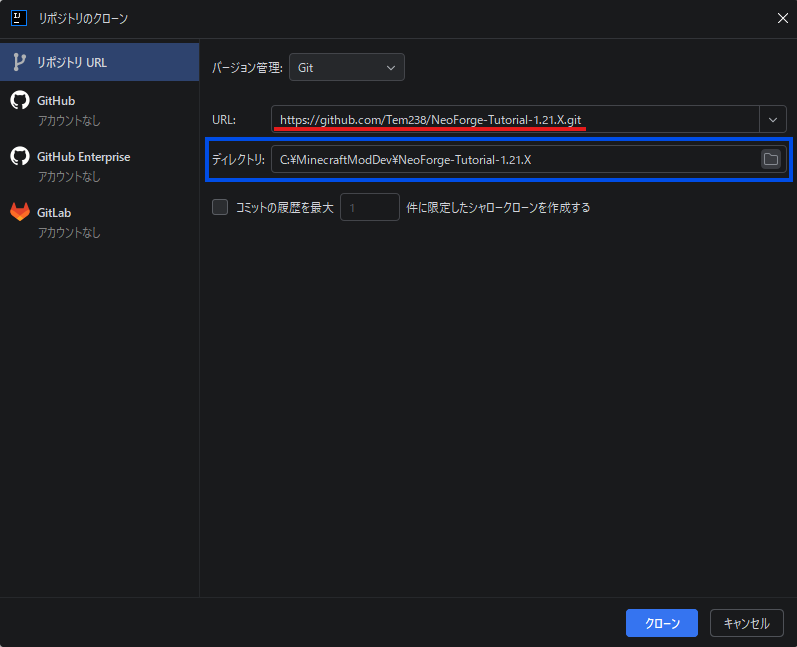Click the GitHub Enterprise octocat icon

click(x=19, y=156)
